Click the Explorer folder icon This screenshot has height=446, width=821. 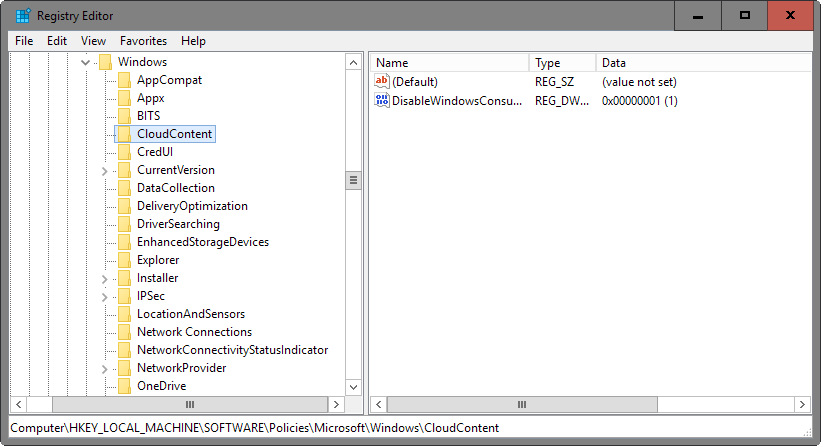click(123, 260)
